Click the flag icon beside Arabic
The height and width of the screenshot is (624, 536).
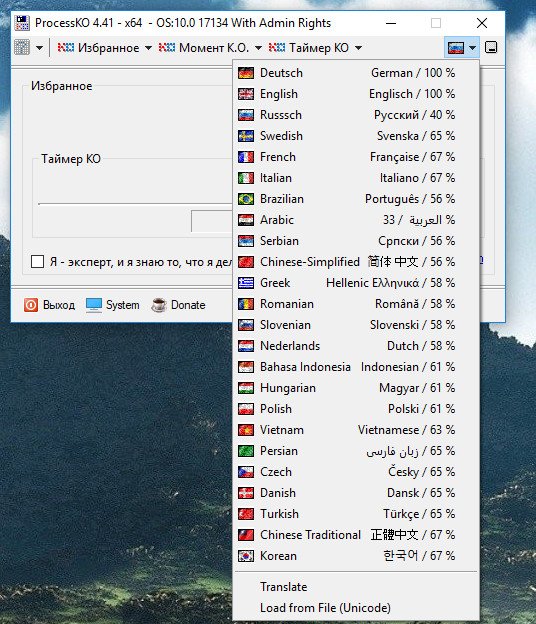coord(246,220)
